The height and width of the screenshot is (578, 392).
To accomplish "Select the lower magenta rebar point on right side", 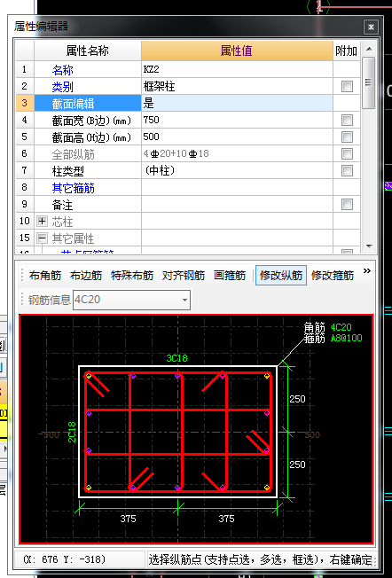I will (267, 450).
